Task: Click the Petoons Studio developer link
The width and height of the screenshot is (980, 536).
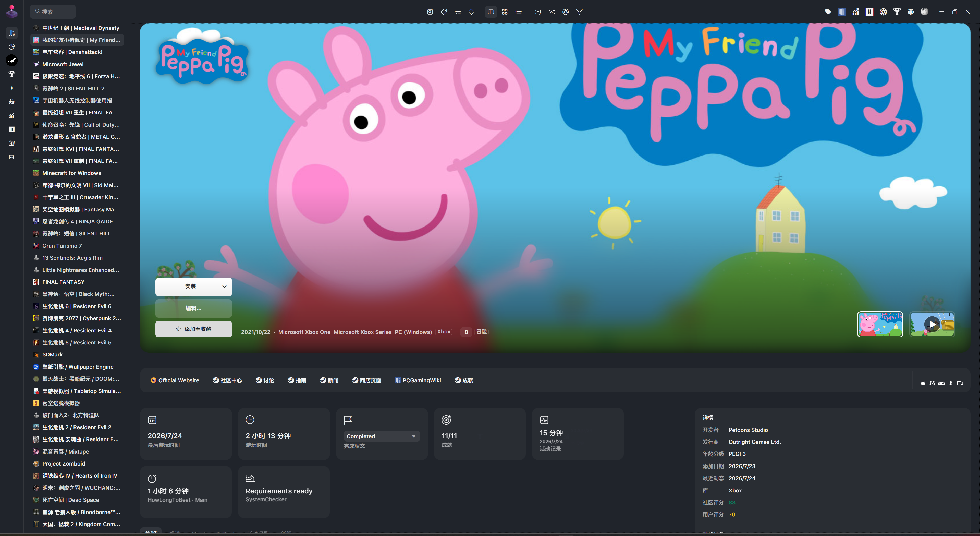Action: [x=748, y=430]
